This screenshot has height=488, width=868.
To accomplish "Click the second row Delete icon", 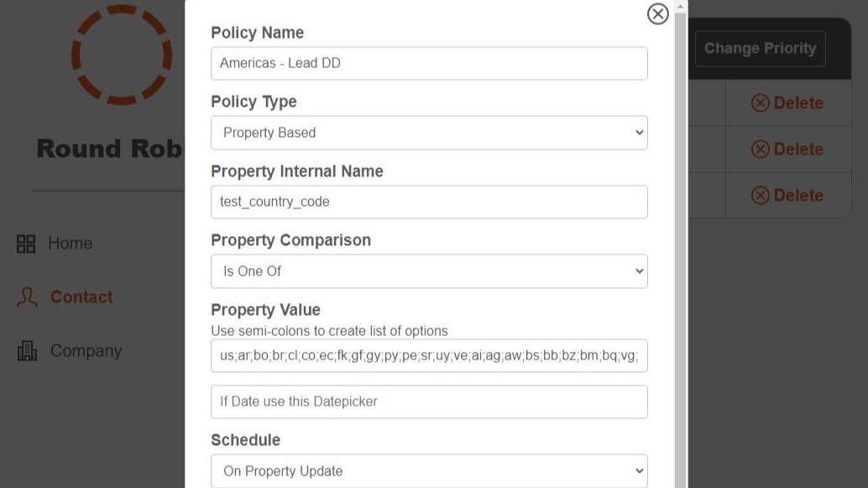I will (x=760, y=150).
